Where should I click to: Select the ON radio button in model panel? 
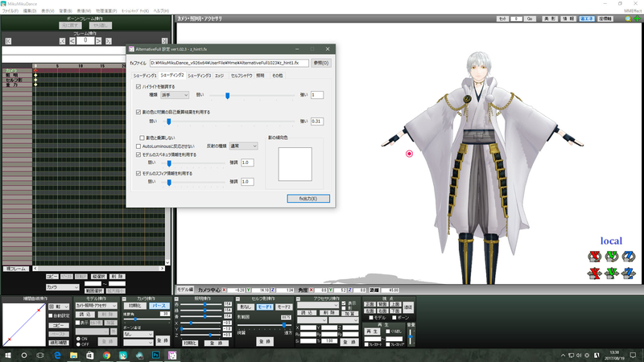[78, 339]
